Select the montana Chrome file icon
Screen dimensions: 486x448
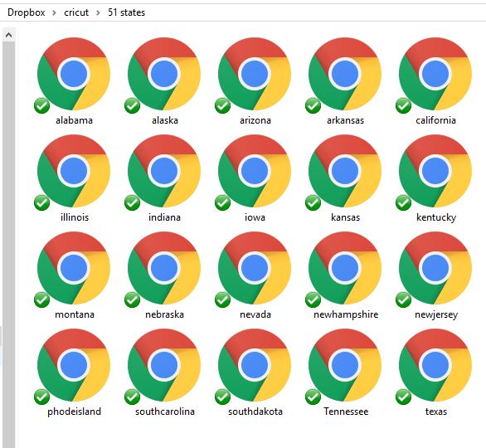tap(74, 268)
